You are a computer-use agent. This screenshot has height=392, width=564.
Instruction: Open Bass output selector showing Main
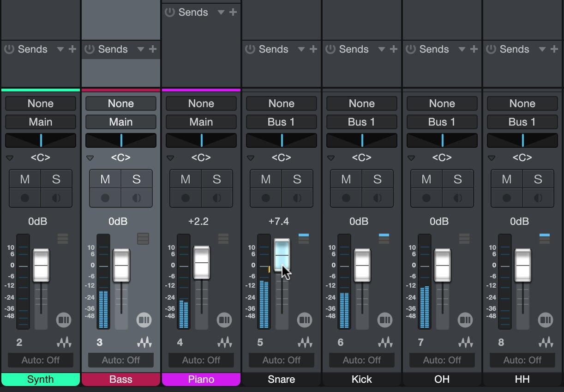click(121, 122)
